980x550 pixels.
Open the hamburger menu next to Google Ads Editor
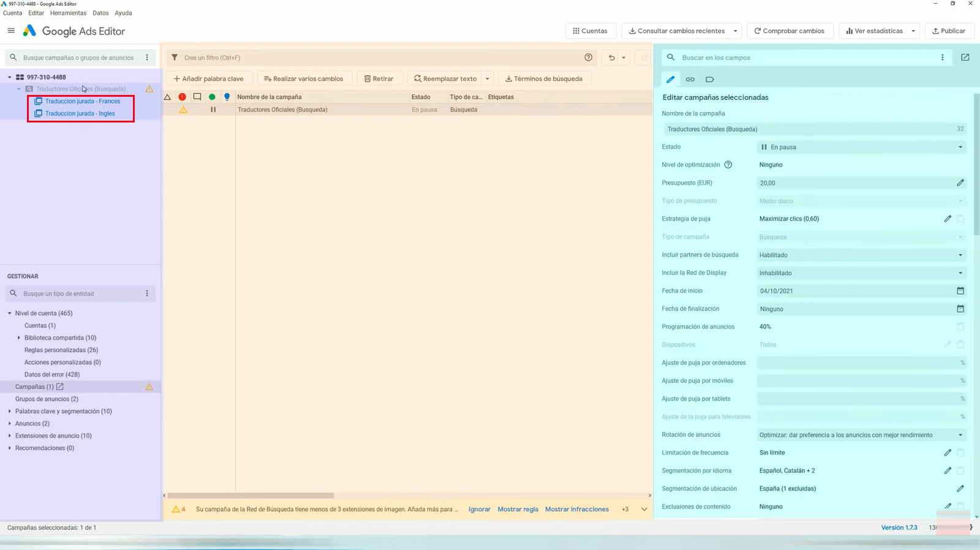pos(11,31)
